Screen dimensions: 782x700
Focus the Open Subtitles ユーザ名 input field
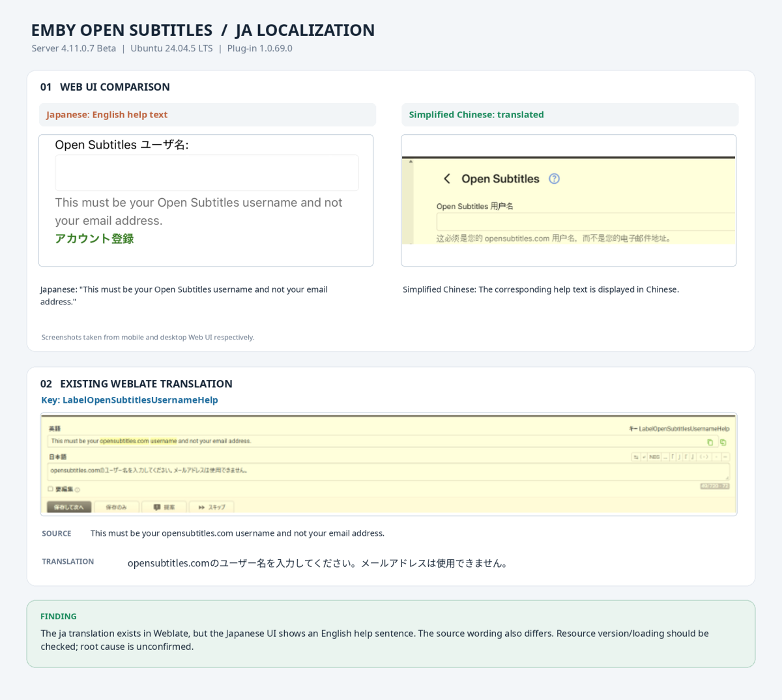207,173
